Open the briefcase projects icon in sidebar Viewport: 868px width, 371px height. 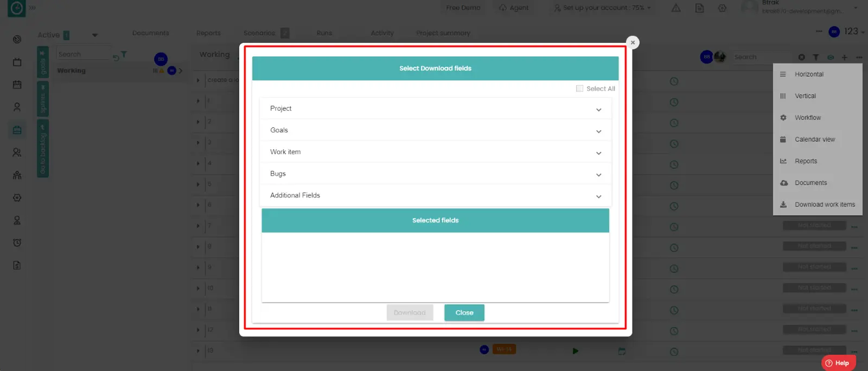click(x=17, y=130)
